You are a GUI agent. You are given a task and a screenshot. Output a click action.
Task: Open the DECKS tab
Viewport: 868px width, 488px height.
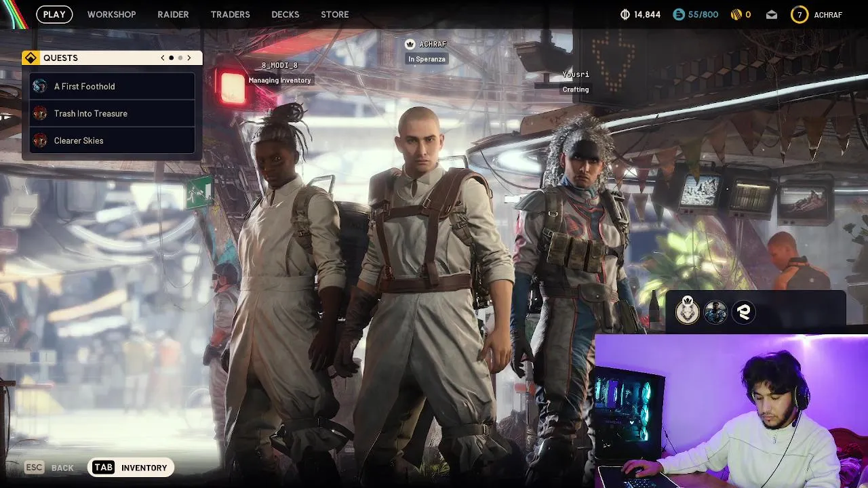click(285, 14)
